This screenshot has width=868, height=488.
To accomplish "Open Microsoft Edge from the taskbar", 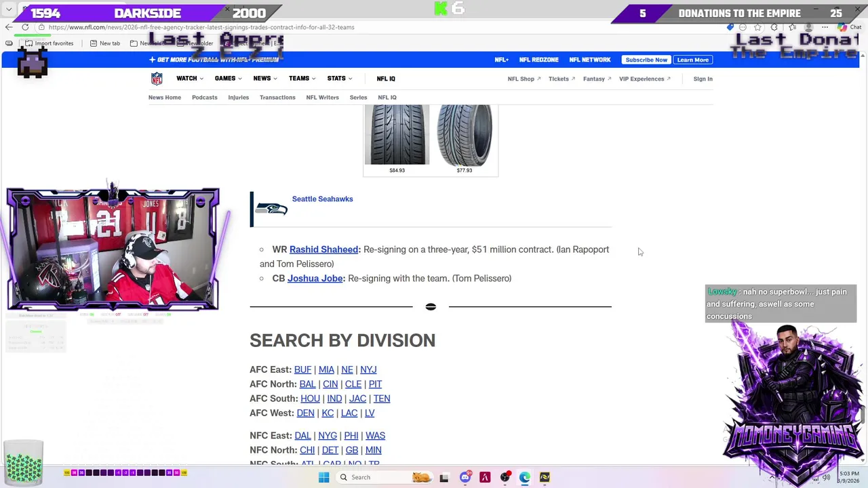I will click(525, 477).
